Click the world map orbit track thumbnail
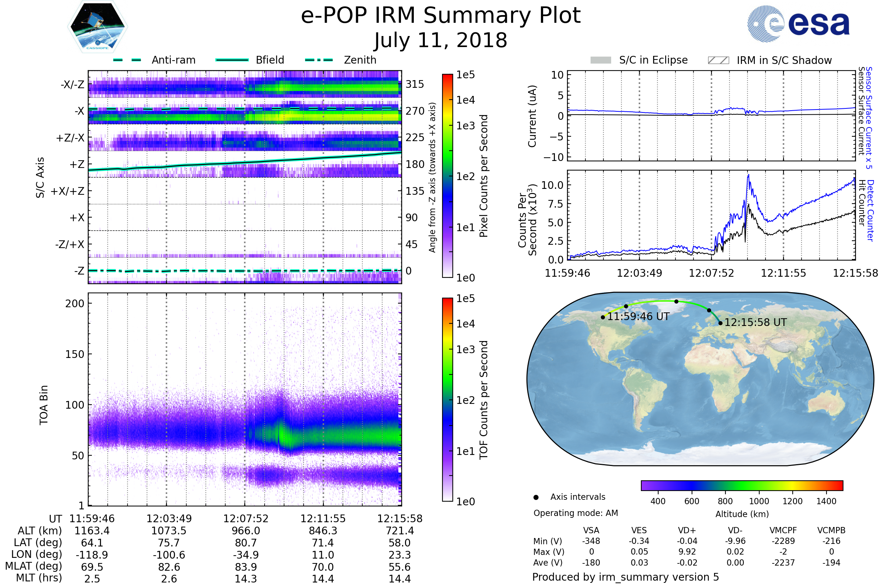This screenshot has width=882, height=588. (700, 379)
